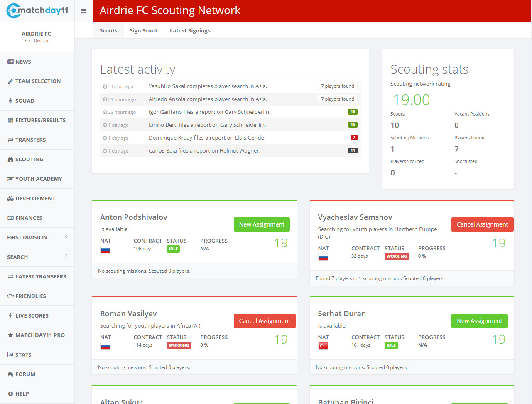Click the Fixtures/Results calendar icon
The image size is (532, 404).
coord(10,120)
